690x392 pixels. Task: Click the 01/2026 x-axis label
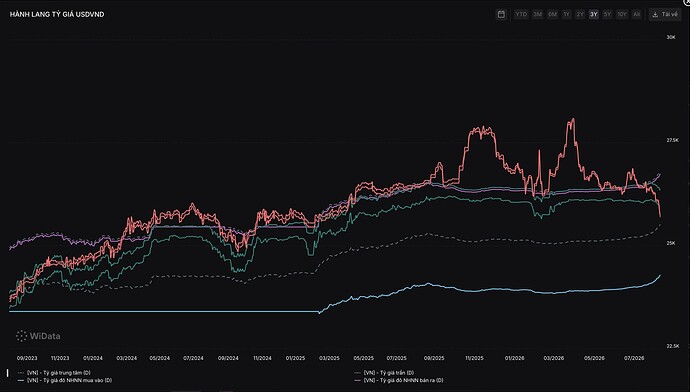tap(514, 358)
